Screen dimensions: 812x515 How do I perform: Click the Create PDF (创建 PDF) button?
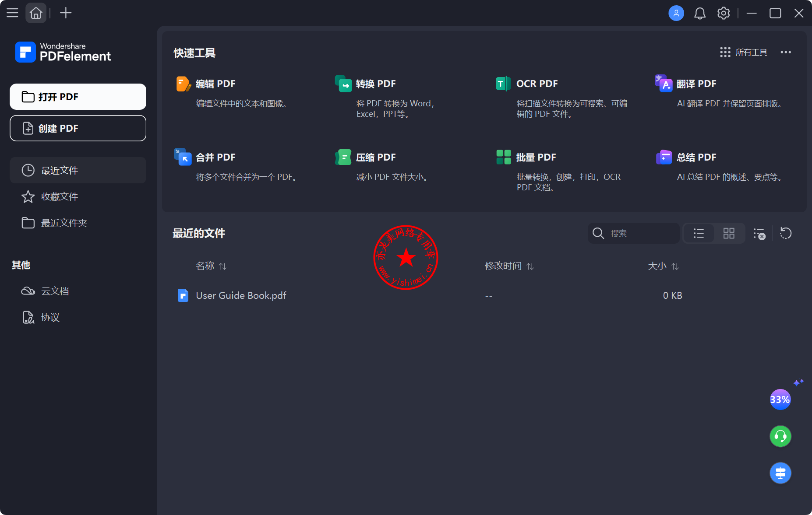pos(78,128)
